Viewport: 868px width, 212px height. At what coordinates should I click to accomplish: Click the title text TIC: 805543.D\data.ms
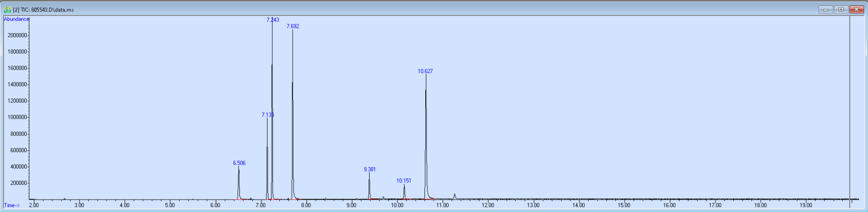[x=47, y=10]
